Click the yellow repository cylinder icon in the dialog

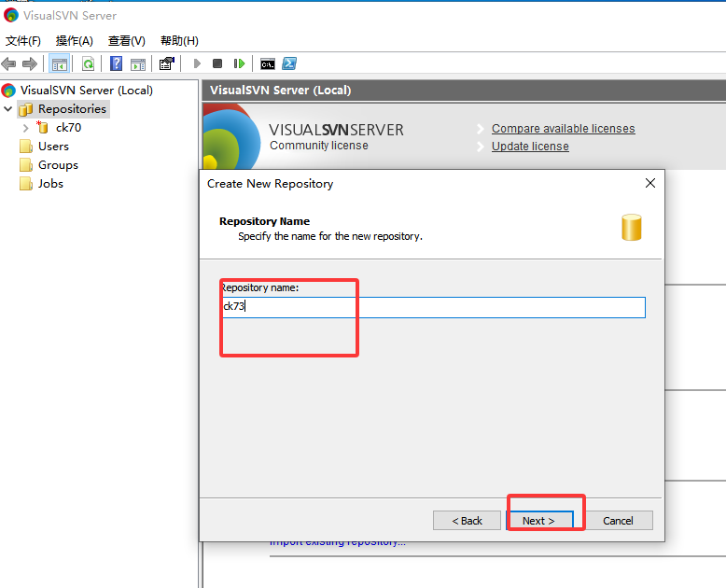pyautogui.click(x=632, y=228)
